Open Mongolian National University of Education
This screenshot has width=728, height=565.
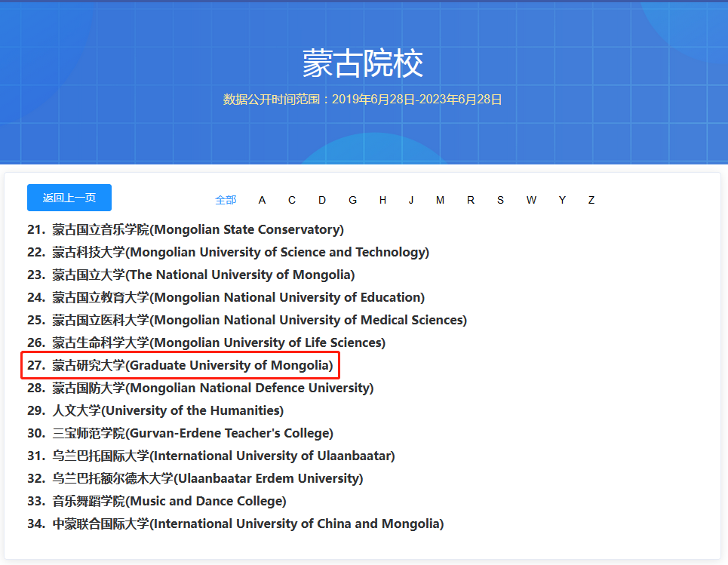(x=226, y=298)
